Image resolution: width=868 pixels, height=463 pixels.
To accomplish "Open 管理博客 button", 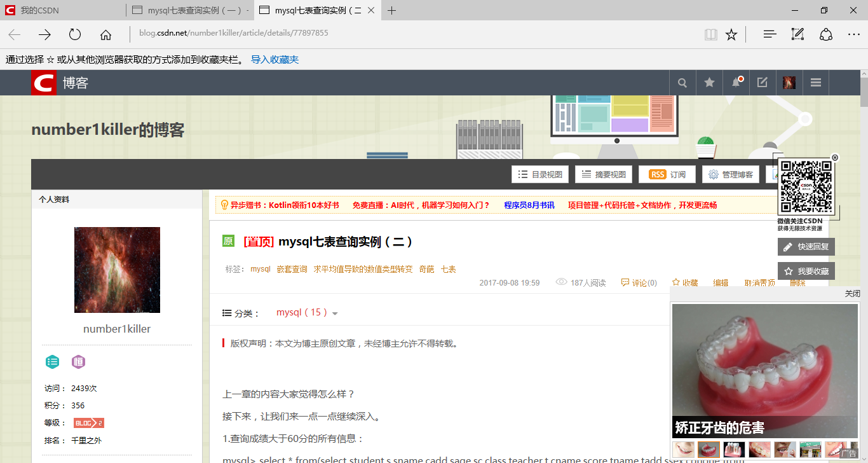I will [731, 174].
